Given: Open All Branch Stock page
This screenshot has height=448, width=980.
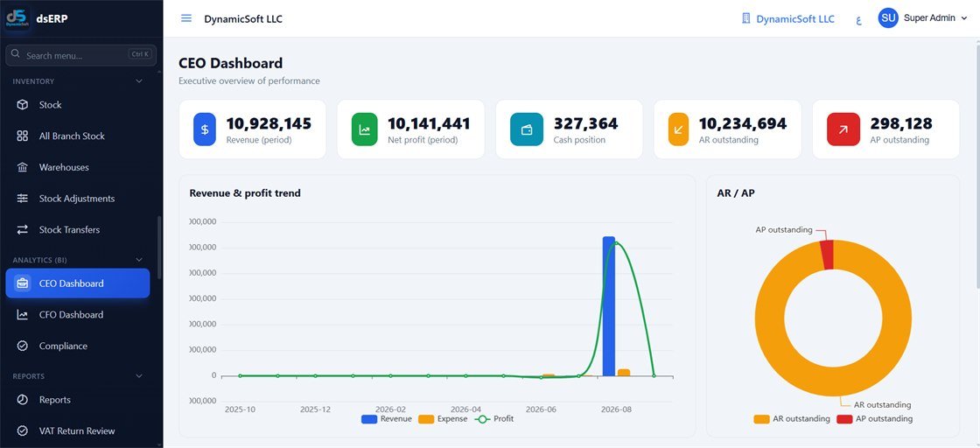Looking at the screenshot, I should (78, 136).
